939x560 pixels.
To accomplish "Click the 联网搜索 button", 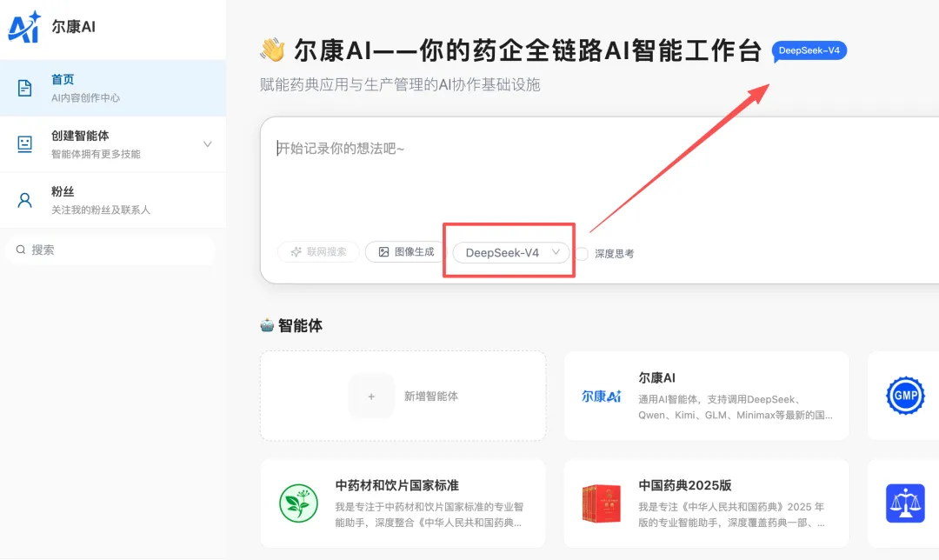I will (318, 251).
